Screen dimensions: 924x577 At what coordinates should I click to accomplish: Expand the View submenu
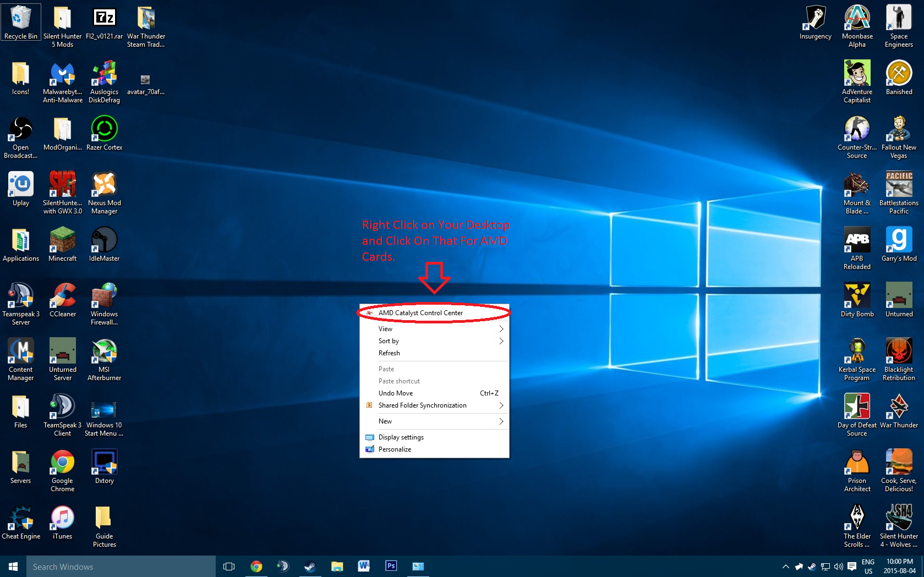(434, 329)
